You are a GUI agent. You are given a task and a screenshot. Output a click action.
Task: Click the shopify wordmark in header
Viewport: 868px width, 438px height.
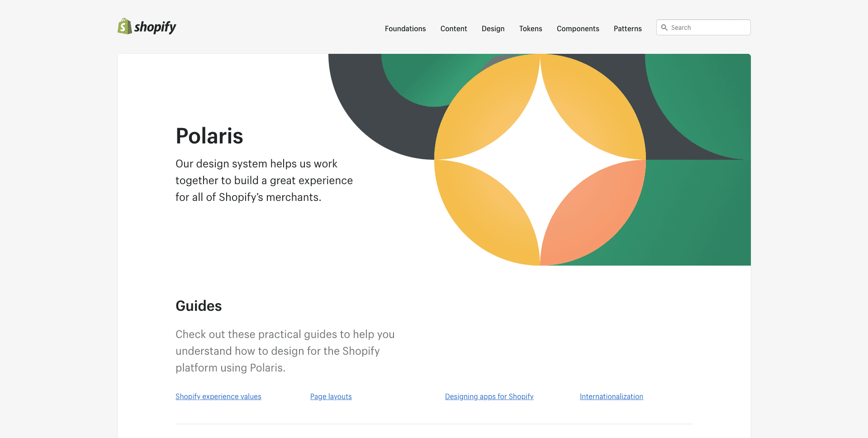point(155,27)
